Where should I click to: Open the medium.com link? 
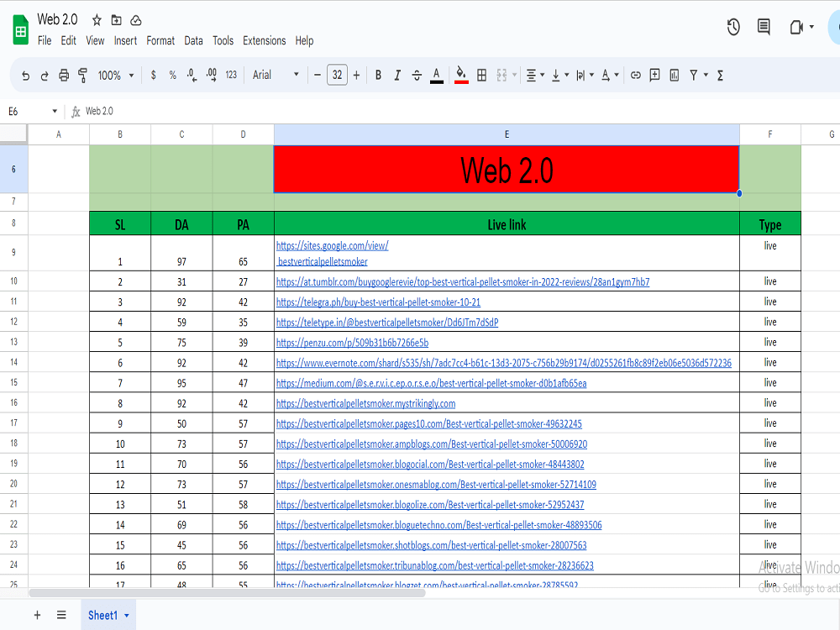[x=431, y=384]
